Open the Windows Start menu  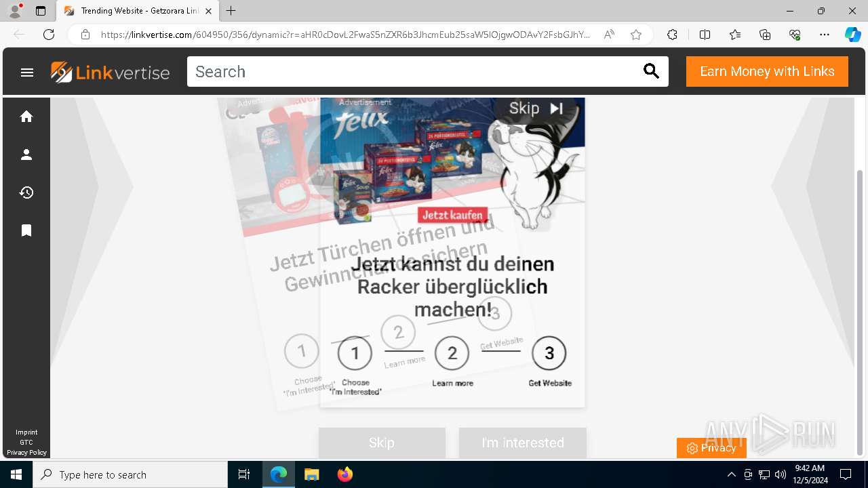coord(16,474)
